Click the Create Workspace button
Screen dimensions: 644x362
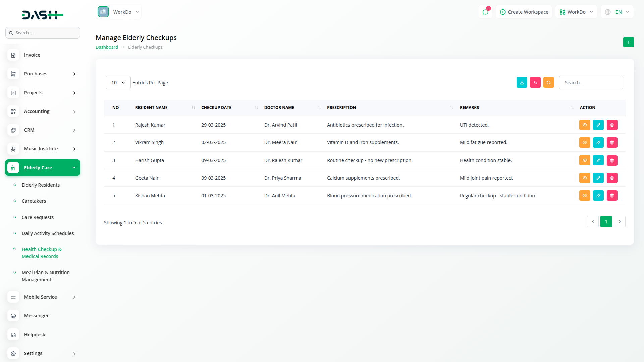point(524,12)
